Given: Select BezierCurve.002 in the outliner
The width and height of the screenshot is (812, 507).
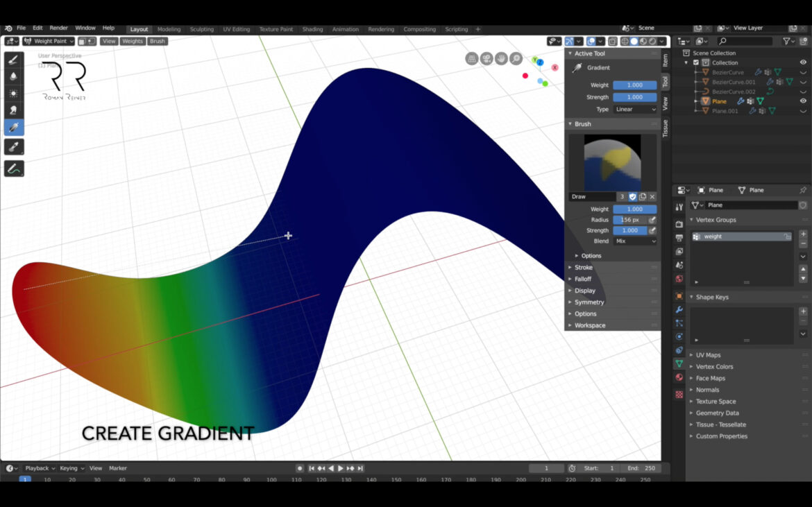Looking at the screenshot, I should (732, 91).
